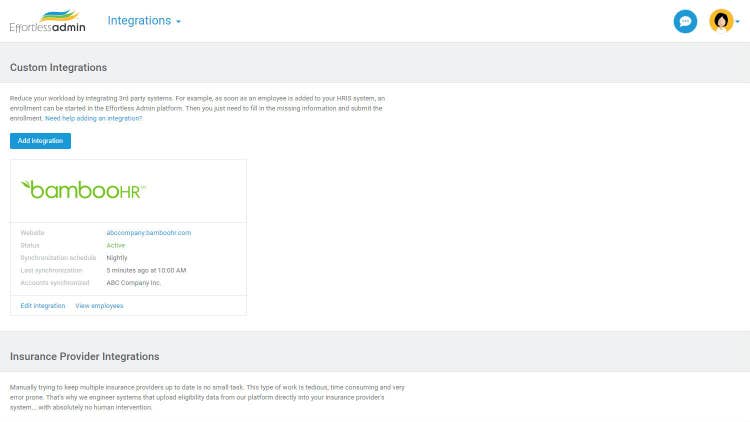Click the Edit integration link
Image resolution: width=750 pixels, height=422 pixels.
[x=43, y=305]
